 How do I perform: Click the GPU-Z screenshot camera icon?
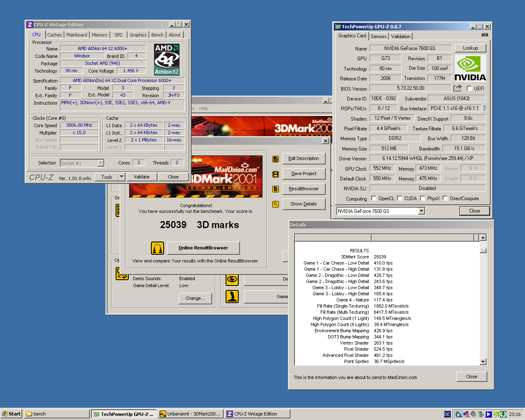click(484, 35)
